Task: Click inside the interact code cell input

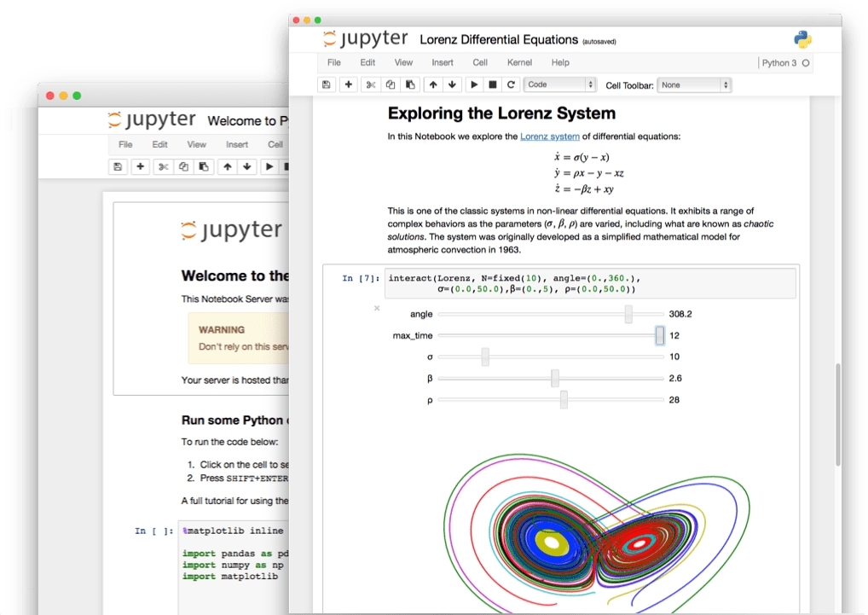Action: (x=588, y=283)
